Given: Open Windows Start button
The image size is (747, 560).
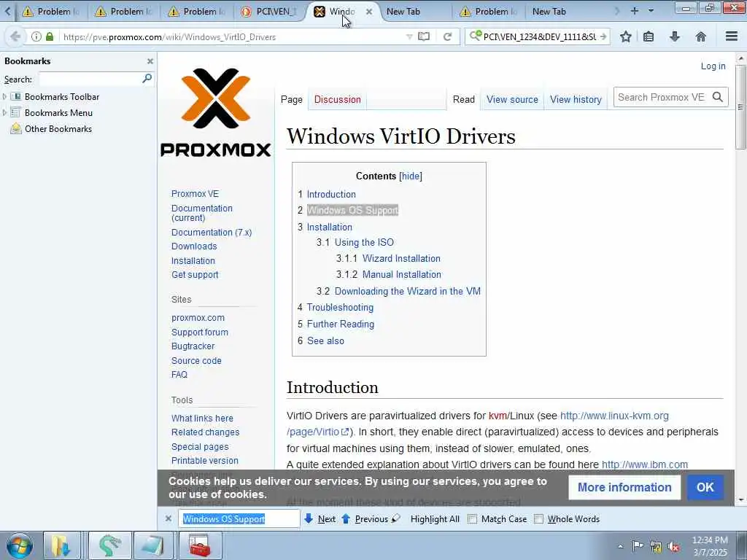Looking at the screenshot, I should (x=20, y=545).
